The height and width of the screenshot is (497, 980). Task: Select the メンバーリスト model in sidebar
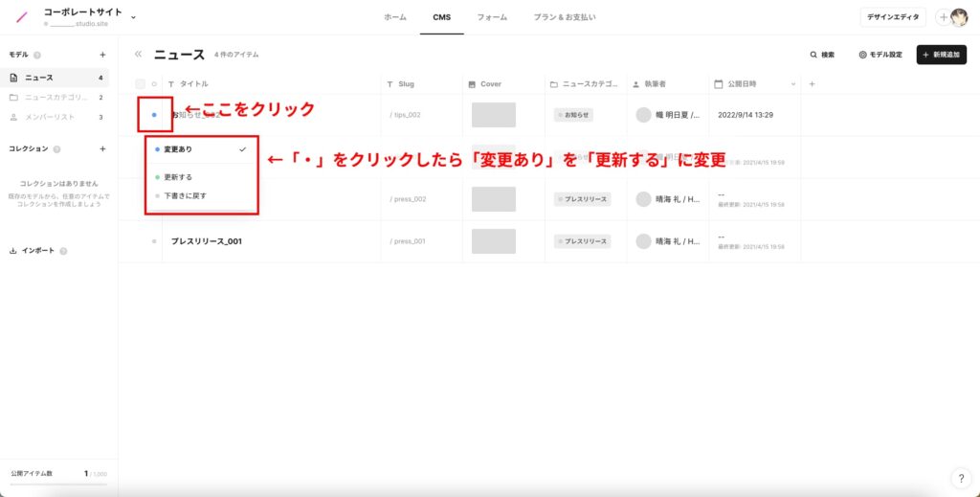[55, 117]
